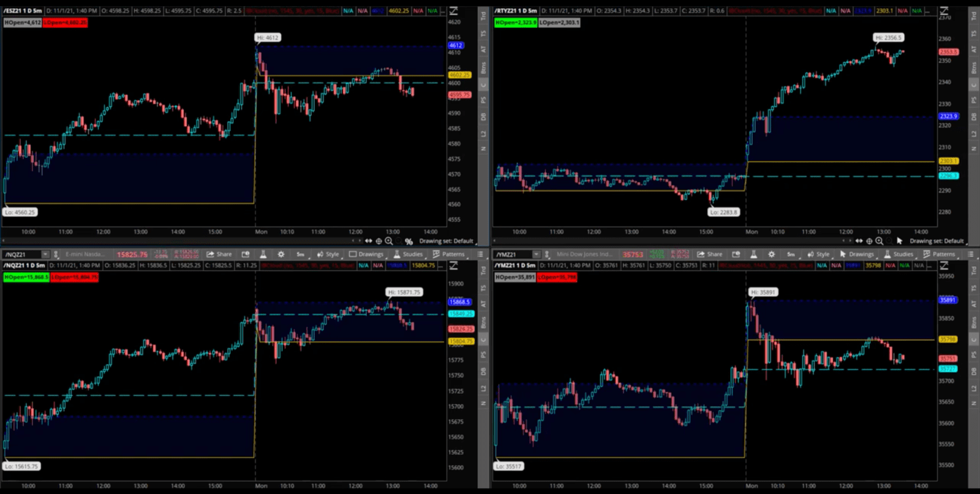Image resolution: width=980 pixels, height=494 pixels.
Task: Open the DB side tab on /ES chart
Action: click(483, 116)
